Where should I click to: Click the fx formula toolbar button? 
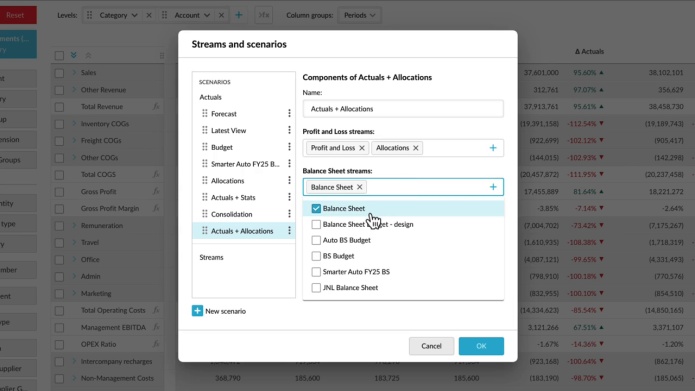click(264, 15)
